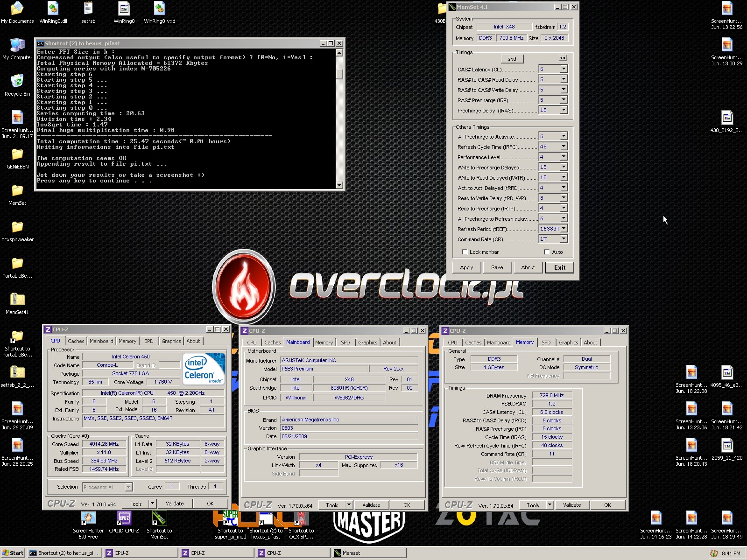This screenshot has width=747, height=560.
Task: Click OK in the Memory CPU-Z window
Action: [x=607, y=505]
